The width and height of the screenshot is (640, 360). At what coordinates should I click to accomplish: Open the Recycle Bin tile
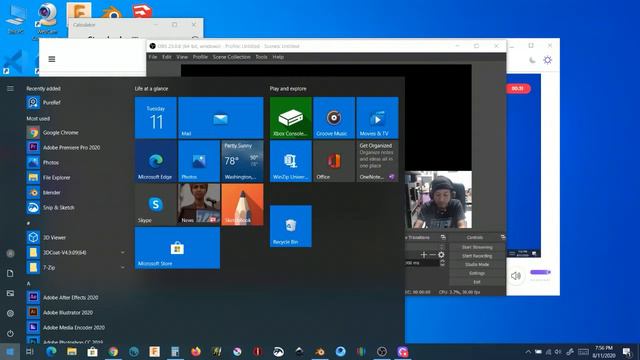[x=291, y=226]
